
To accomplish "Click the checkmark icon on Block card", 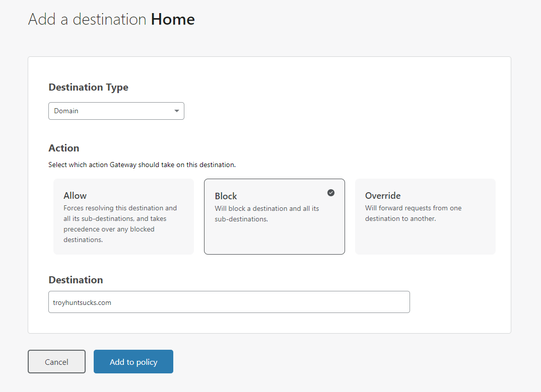I will [x=331, y=193].
